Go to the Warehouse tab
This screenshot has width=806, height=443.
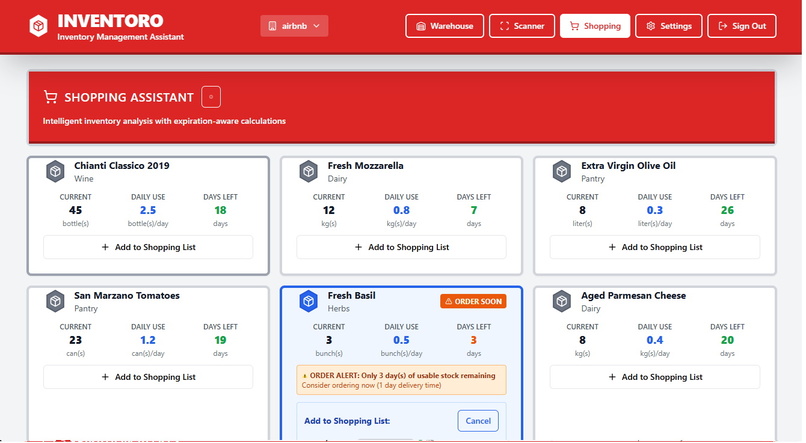point(444,26)
